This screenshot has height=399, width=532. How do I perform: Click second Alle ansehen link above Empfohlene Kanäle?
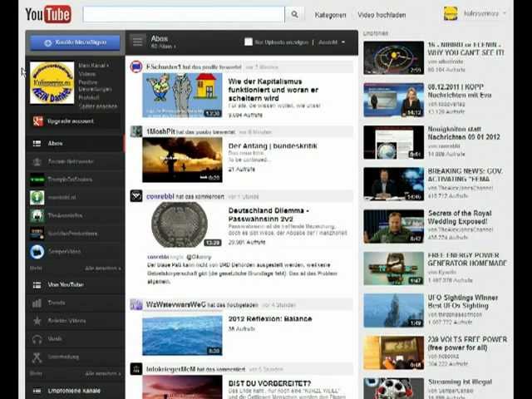coord(102,373)
